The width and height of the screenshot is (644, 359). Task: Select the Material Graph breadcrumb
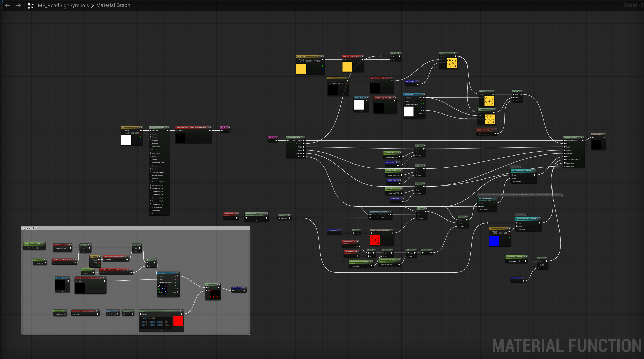click(x=113, y=5)
